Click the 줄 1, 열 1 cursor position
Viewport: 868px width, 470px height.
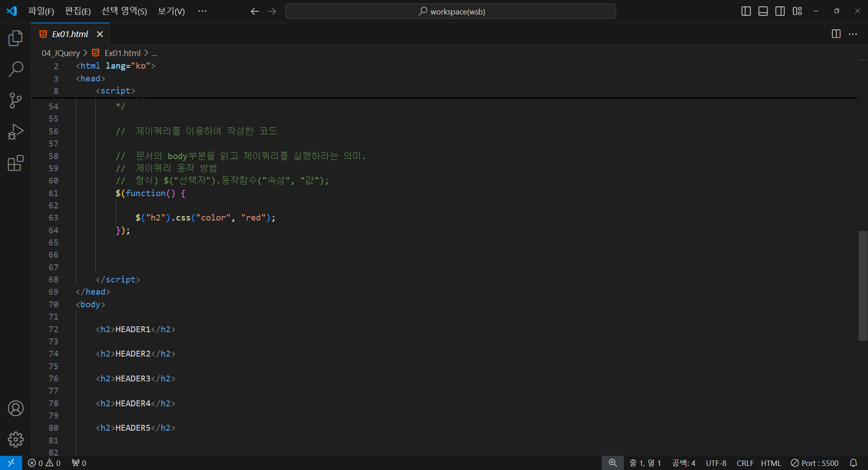[645, 463]
